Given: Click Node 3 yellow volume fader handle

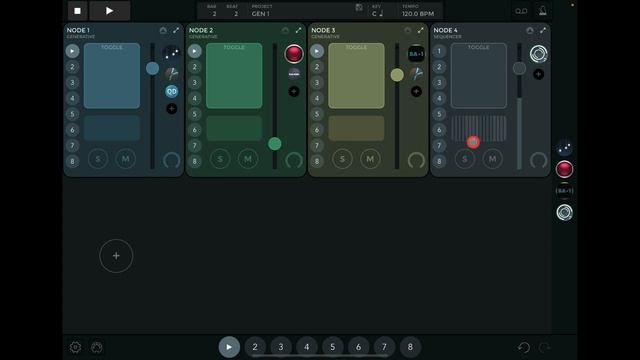Looking at the screenshot, I should click(397, 75).
